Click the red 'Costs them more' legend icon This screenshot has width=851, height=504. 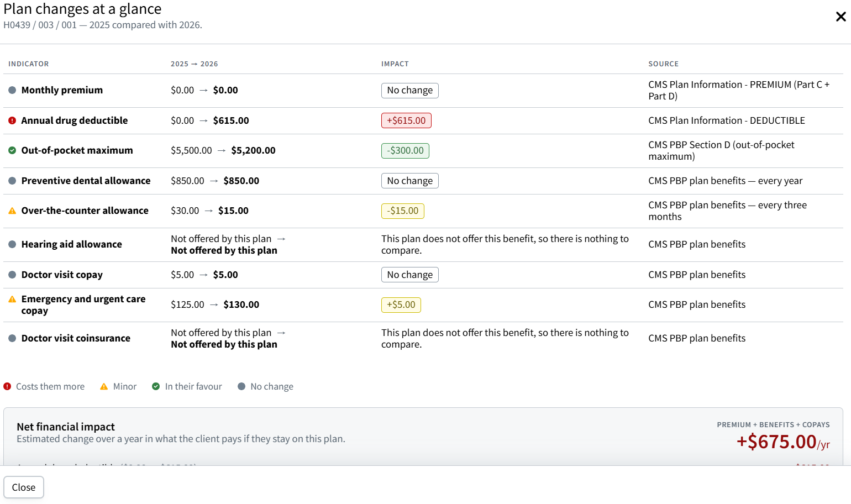7,386
